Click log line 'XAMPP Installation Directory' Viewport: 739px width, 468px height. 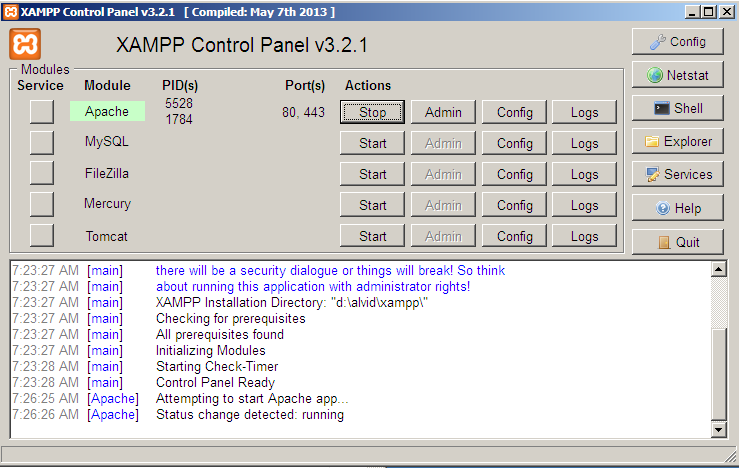[292, 303]
